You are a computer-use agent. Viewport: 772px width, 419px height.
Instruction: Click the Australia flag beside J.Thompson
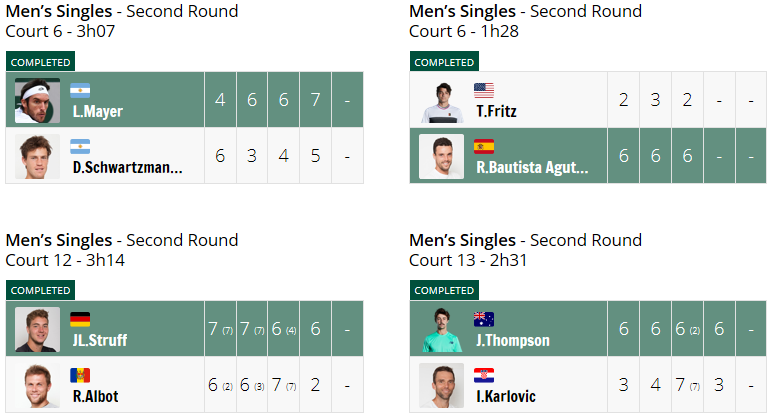point(484,320)
